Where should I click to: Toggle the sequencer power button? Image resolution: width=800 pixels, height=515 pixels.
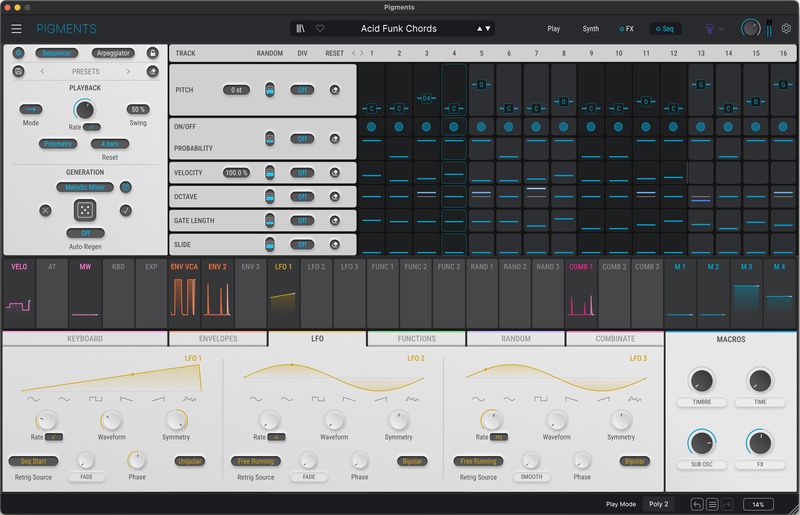coord(18,53)
